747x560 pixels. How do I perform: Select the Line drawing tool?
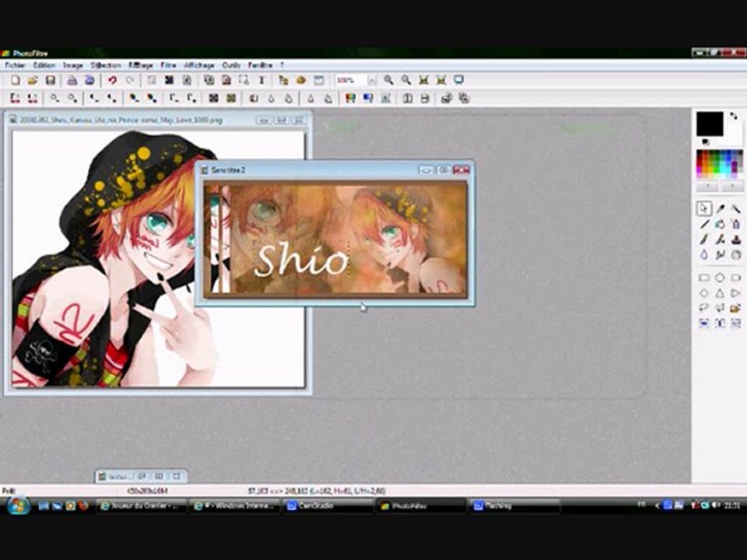pos(704,224)
